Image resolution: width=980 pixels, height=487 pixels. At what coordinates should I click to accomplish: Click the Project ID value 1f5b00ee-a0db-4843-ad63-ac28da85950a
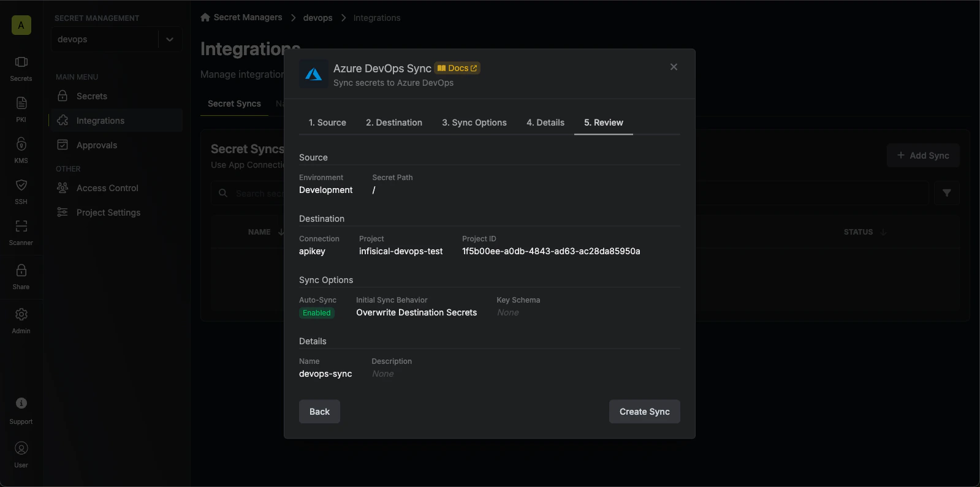(551, 251)
